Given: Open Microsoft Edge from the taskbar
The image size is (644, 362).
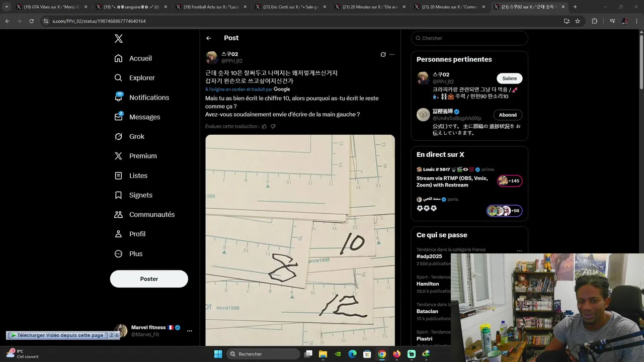Looking at the screenshot, I should (x=353, y=354).
